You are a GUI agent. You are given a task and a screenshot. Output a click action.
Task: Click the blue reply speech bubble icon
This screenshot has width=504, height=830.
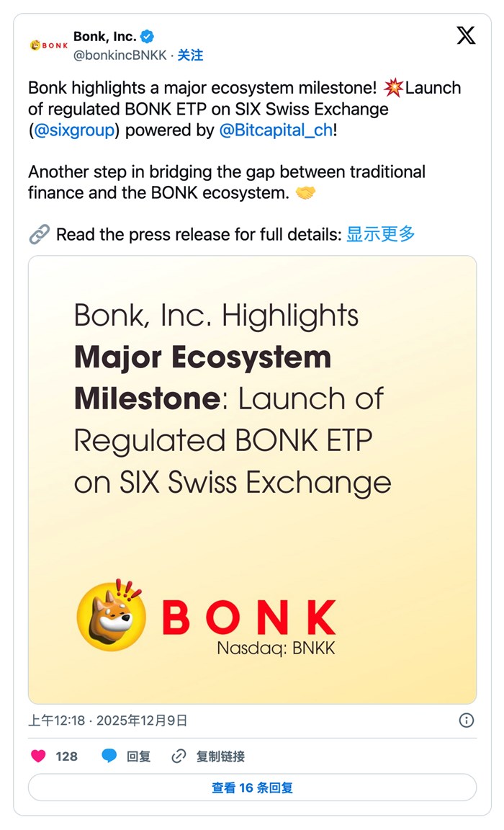coord(109,756)
